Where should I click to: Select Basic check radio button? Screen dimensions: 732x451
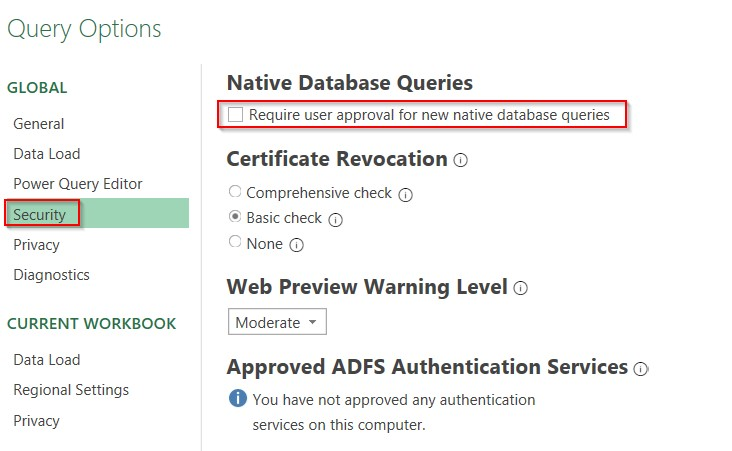click(x=235, y=217)
